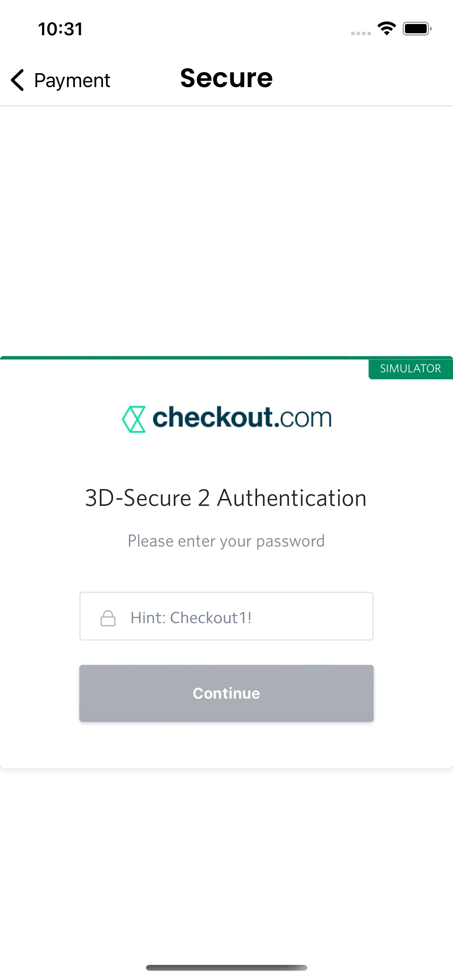This screenshot has height=980, width=453.
Task: Click the green SIMULATOR badge
Action: point(410,368)
